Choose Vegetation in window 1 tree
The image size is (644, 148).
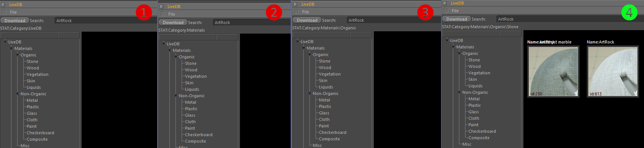(x=37, y=74)
